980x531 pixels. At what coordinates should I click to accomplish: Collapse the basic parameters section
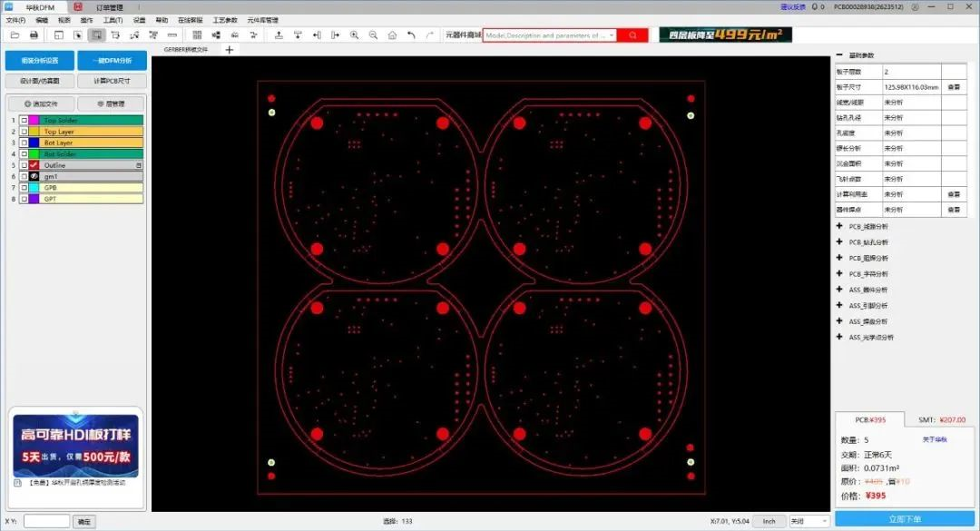pyautogui.click(x=839, y=55)
